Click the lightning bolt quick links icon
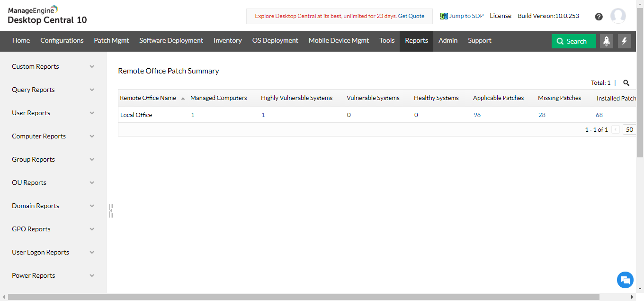The height and width of the screenshot is (301, 644). tap(624, 41)
